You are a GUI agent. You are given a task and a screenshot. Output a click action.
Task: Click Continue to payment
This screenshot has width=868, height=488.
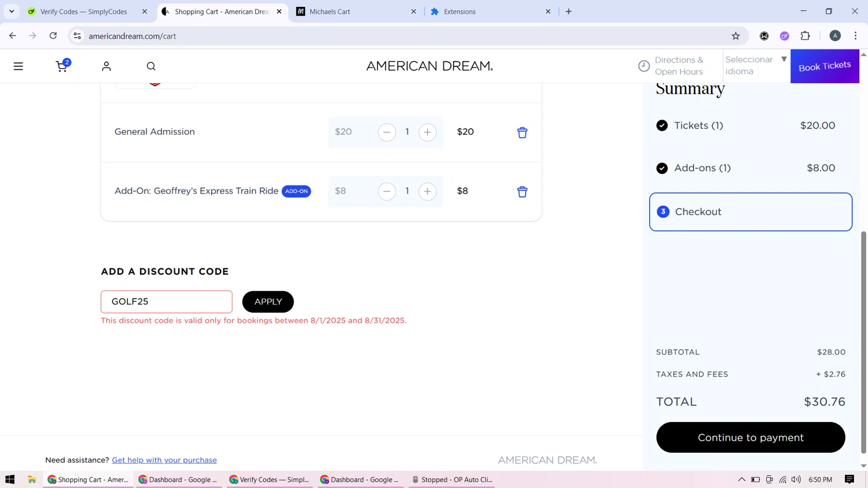(751, 437)
